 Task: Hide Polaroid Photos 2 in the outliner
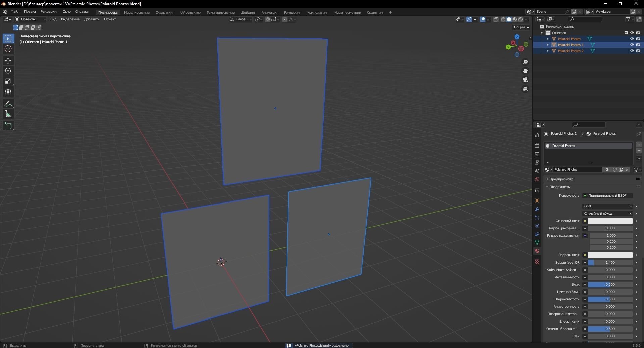[x=632, y=51]
